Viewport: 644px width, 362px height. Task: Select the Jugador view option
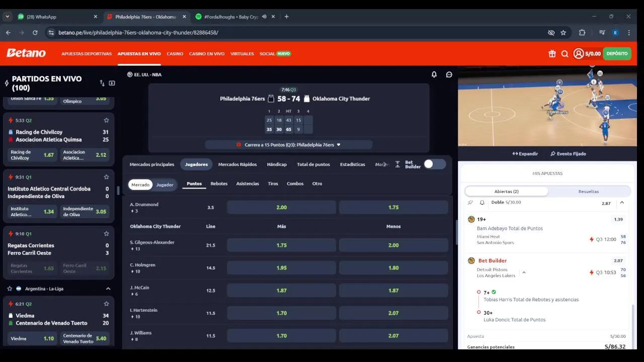tap(165, 185)
